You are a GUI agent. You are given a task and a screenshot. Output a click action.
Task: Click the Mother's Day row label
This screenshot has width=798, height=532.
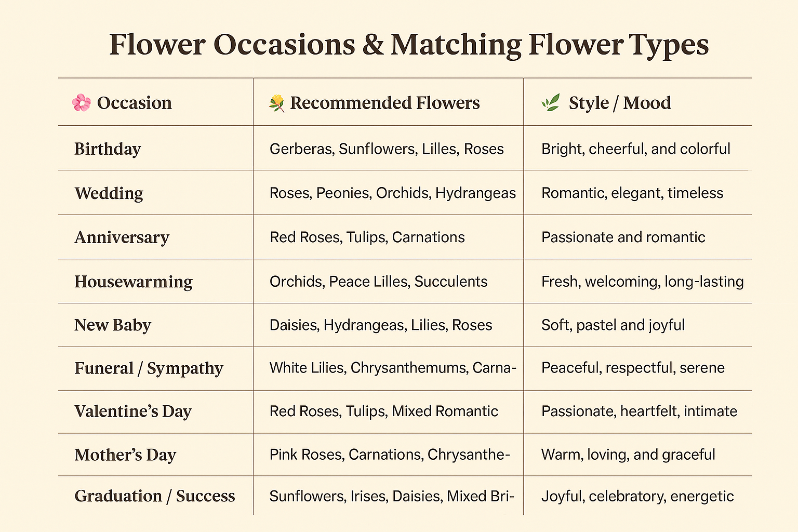(125, 455)
